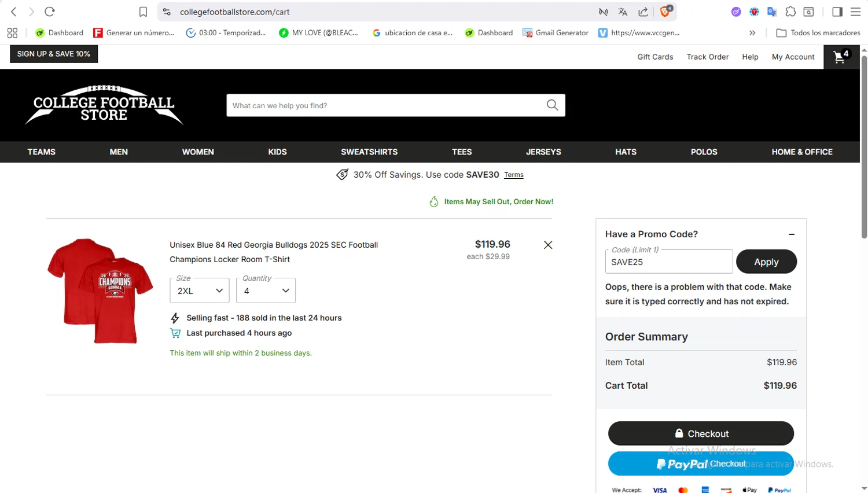
Task: Open the browser hamburger menu
Action: pyautogui.click(x=855, y=12)
